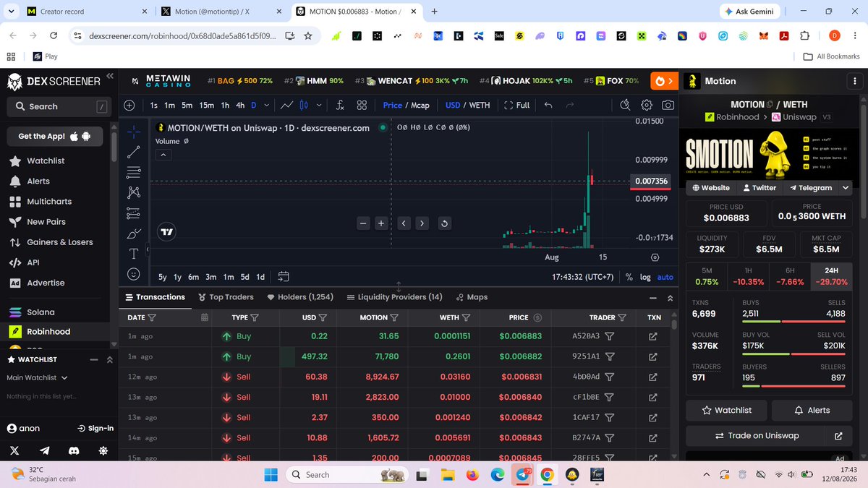The width and height of the screenshot is (868, 488).
Task: Collapse the watchlist panel chevrons
Action: [x=109, y=359]
